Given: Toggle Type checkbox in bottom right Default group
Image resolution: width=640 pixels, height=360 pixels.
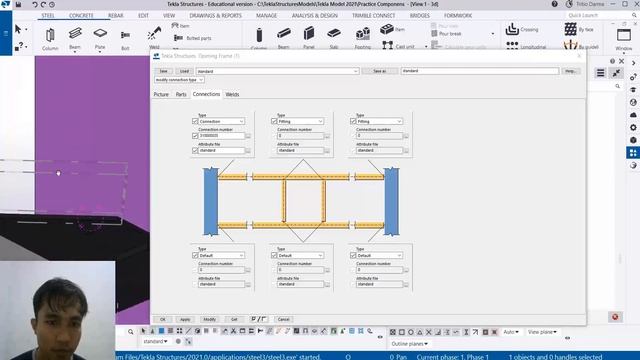Looking at the screenshot, I should [x=353, y=255].
